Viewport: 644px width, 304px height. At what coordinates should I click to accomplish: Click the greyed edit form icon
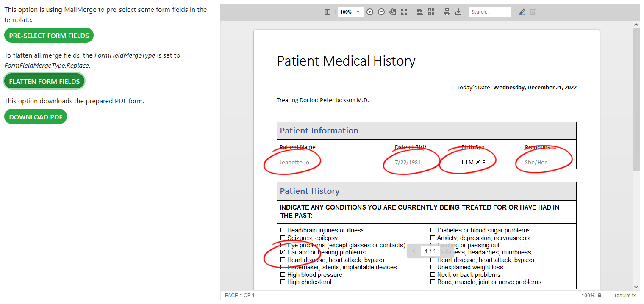(x=533, y=12)
